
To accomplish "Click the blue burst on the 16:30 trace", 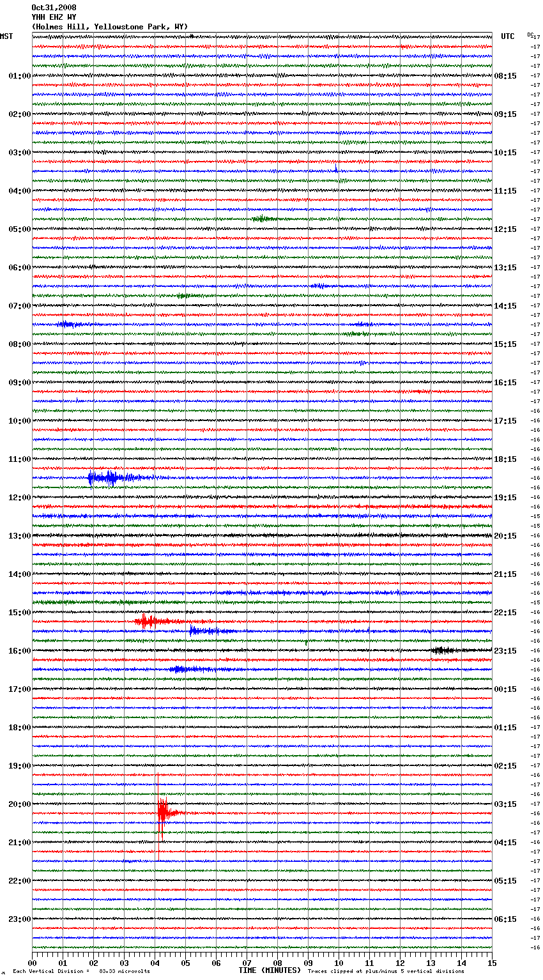I will pos(190,670).
